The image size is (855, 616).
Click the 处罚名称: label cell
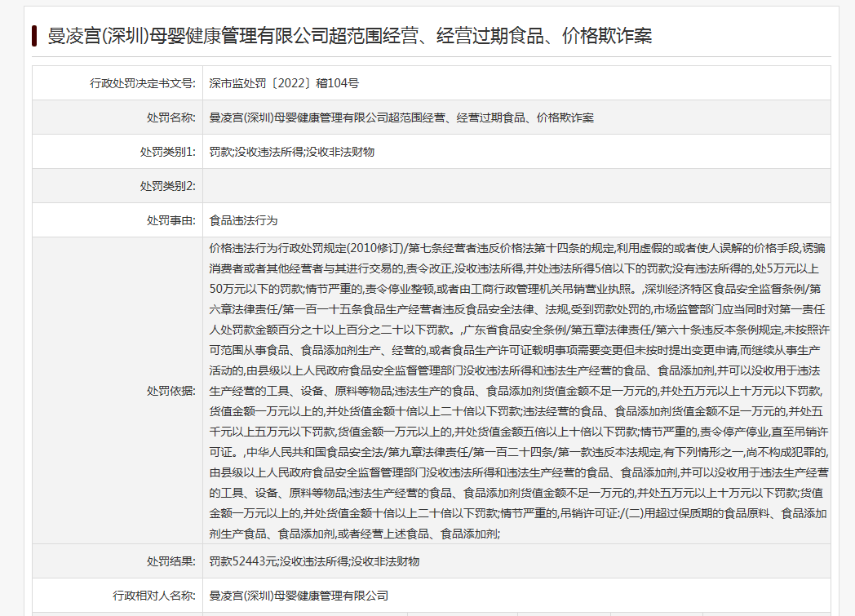coord(117,117)
